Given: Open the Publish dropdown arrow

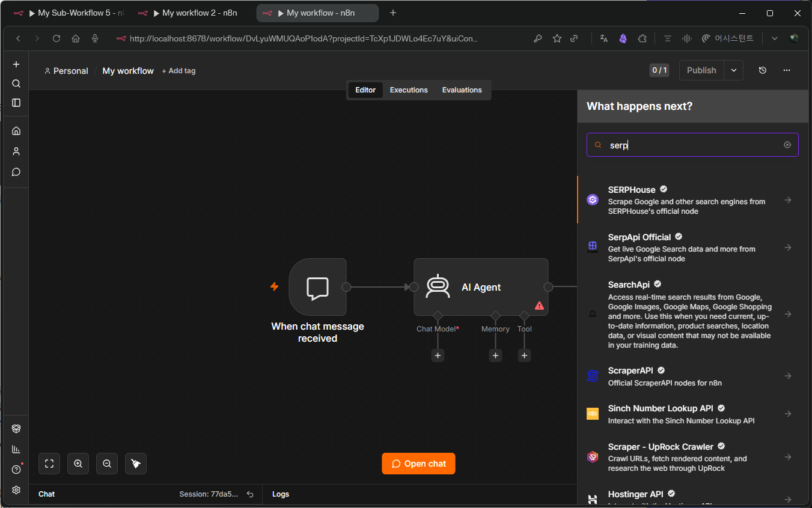Looking at the screenshot, I should pyautogui.click(x=734, y=70).
